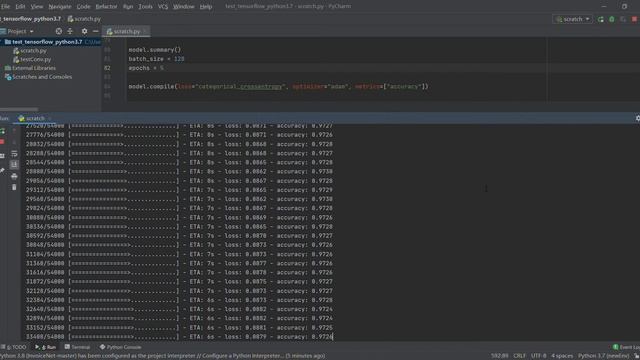The height and width of the screenshot is (360, 640).
Task: Click the collapse all icon in Project panel
Action: (x=70, y=31)
